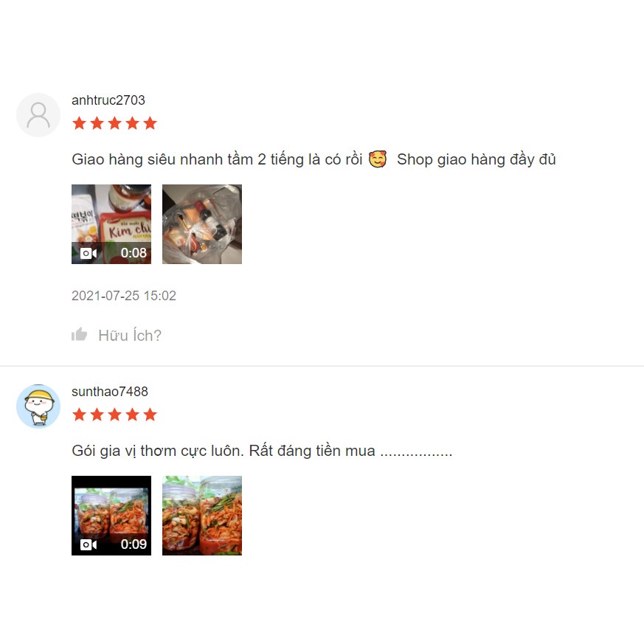The width and height of the screenshot is (644, 644).
Task: Click the love-face emoji in anhtruc2703's review
Action: (378, 159)
